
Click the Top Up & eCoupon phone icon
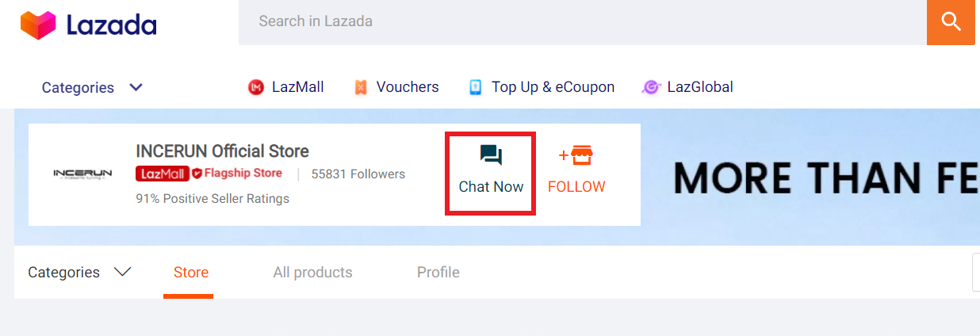pos(476,87)
